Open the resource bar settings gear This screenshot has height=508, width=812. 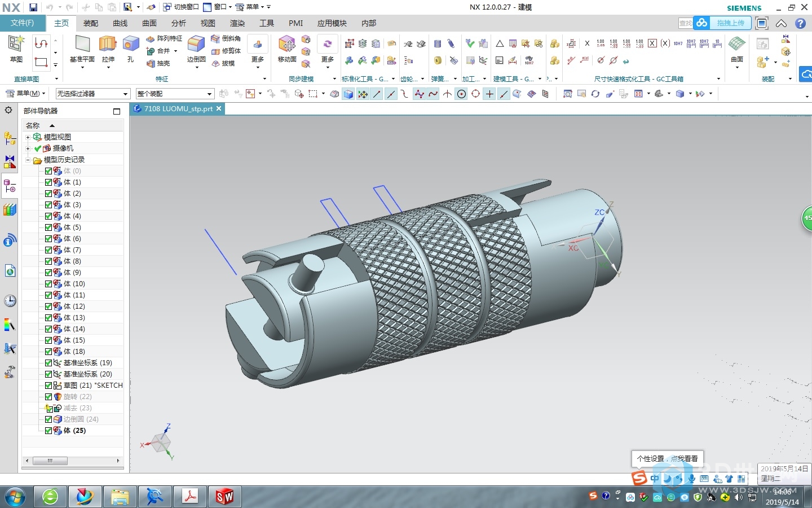point(8,111)
